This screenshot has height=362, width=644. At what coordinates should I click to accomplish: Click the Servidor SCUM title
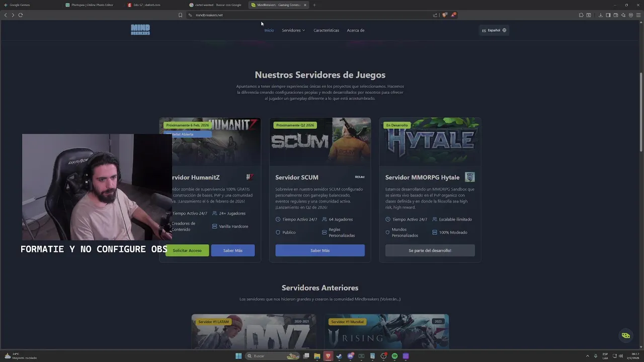pos(297,177)
